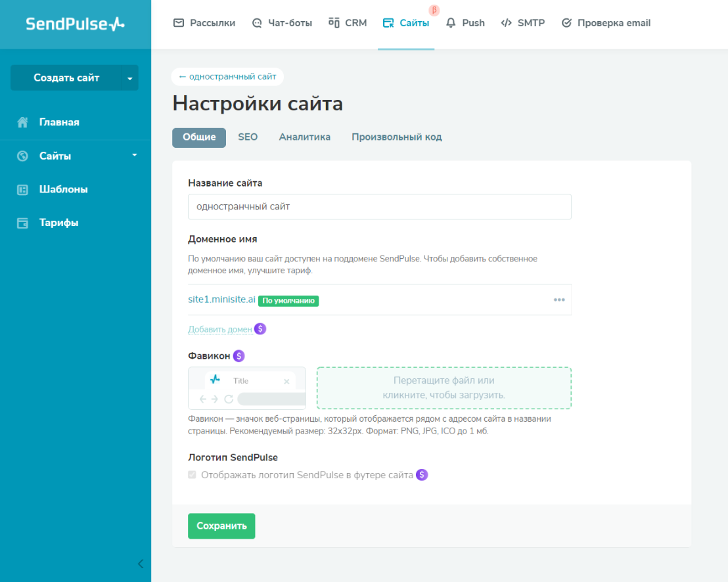Collapse the sidebar with the left chevron
This screenshot has height=582, width=728.
click(141, 564)
